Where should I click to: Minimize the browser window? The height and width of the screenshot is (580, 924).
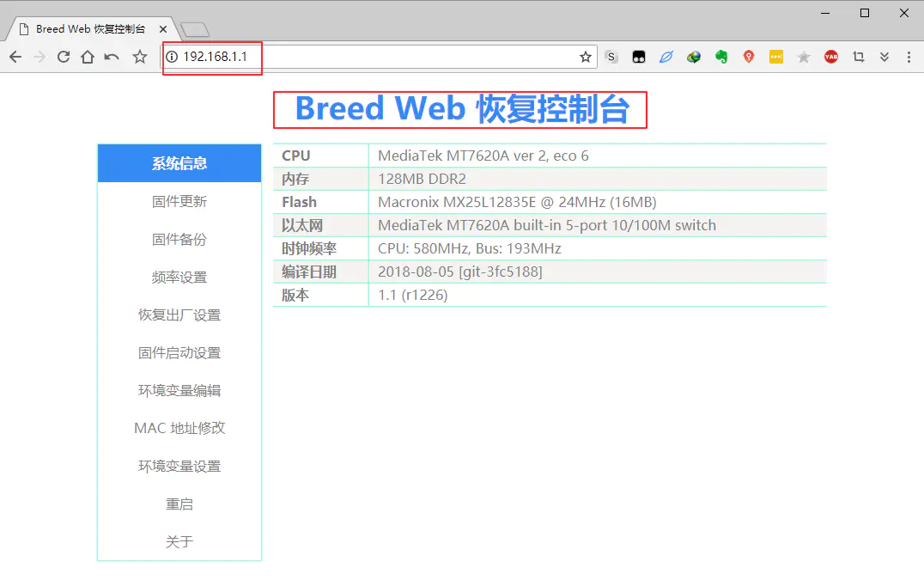[x=825, y=13]
